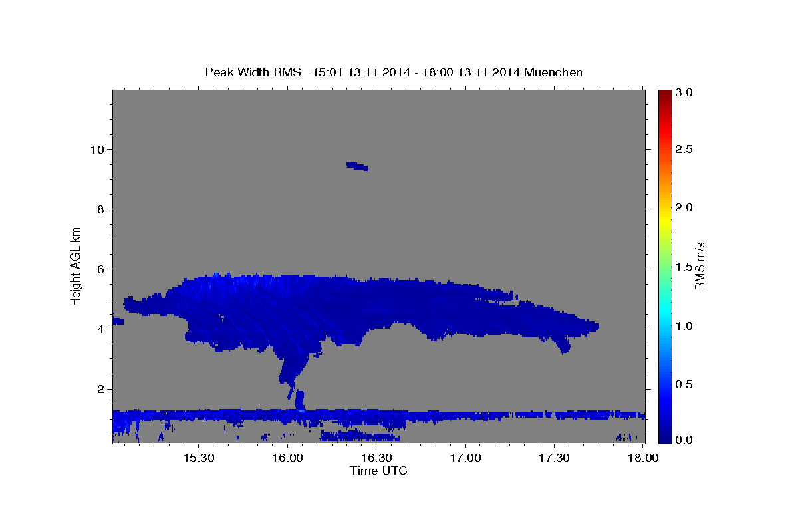Image resolution: width=798 pixels, height=532 pixels.
Task: Click the '16:00' time axis label
Action: point(287,458)
